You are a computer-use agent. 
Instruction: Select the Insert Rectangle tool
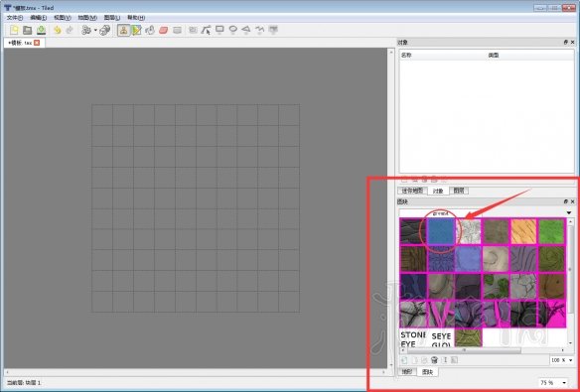[x=219, y=30]
